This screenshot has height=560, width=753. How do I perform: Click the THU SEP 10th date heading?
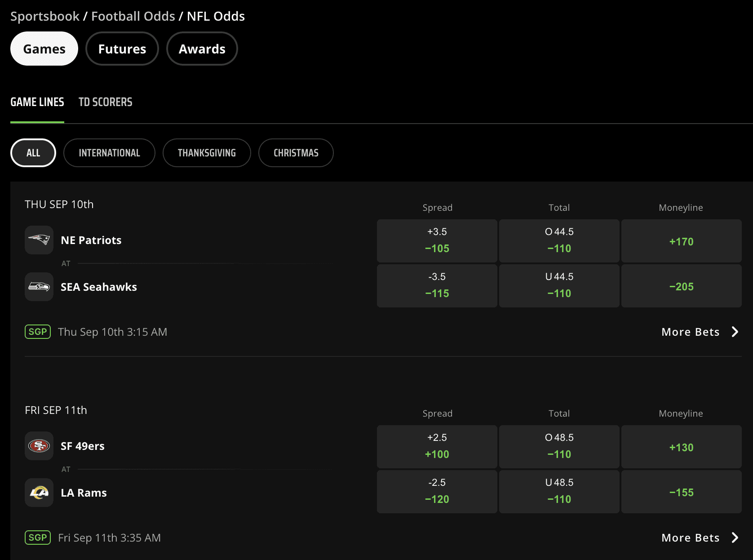tap(59, 204)
